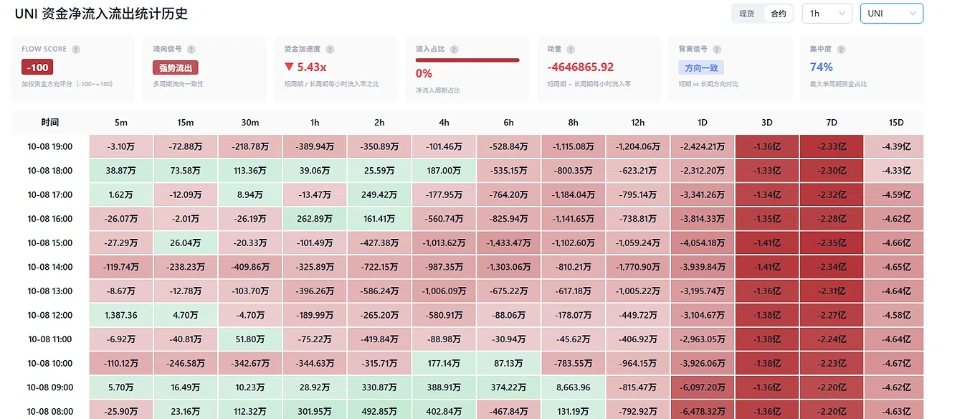The height and width of the screenshot is (419, 980).
Task: Expand the UNI coin selector dropdown
Action: coord(891,14)
